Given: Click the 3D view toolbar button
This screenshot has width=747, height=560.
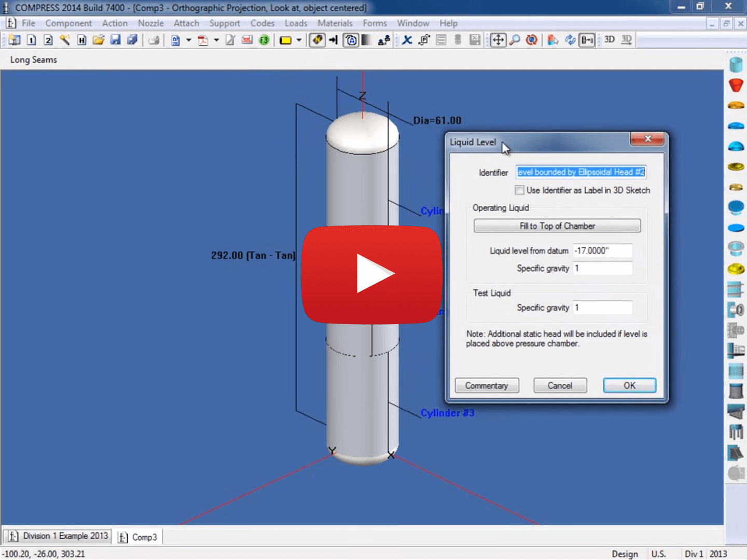Looking at the screenshot, I should pos(610,39).
